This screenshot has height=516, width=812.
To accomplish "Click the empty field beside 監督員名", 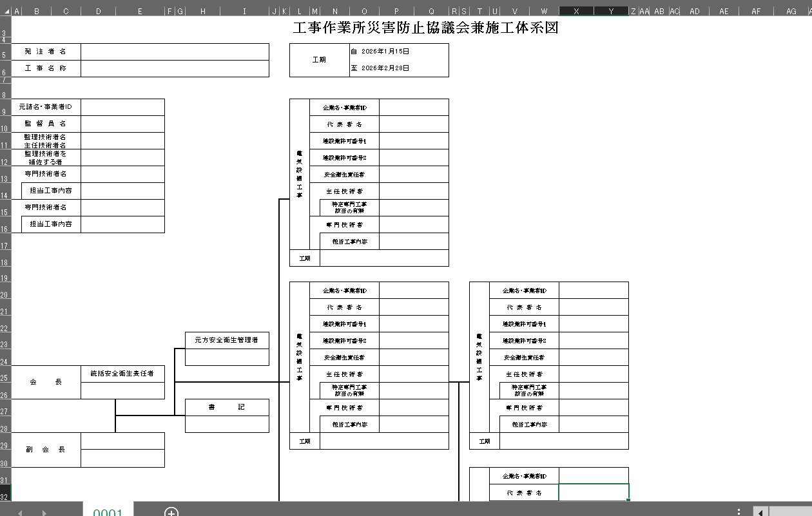I will pos(122,124).
